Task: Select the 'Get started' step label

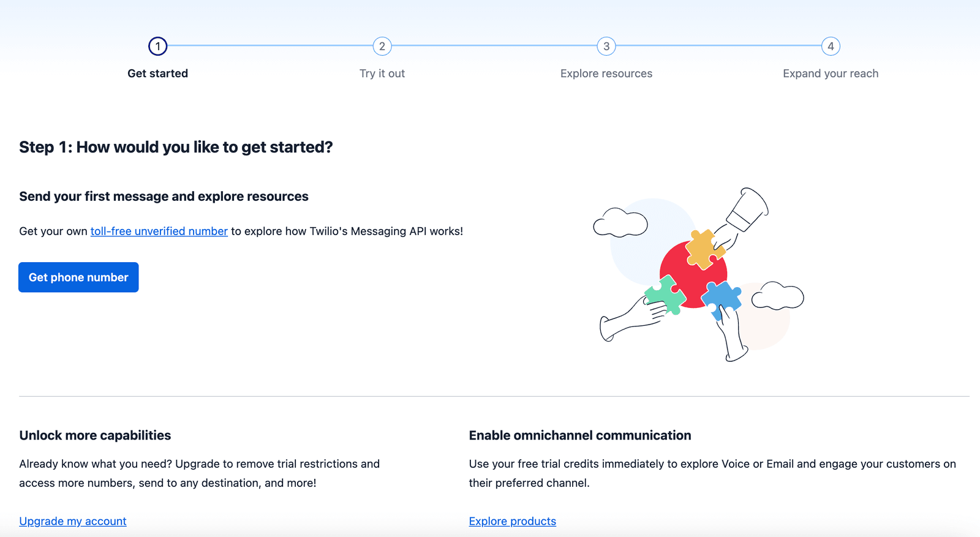Action: [157, 73]
